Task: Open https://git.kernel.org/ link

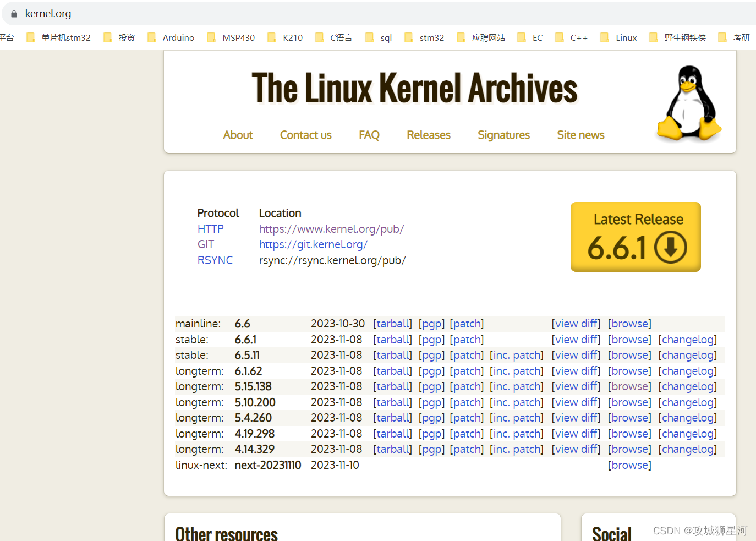Action: pos(313,244)
